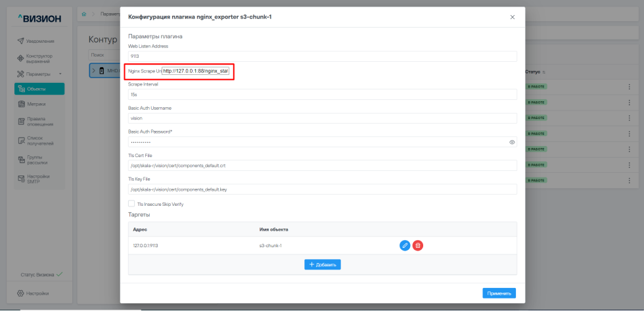The width and height of the screenshot is (644, 311).
Task: Click the Конструктор выражений icon
Action: 20,59
